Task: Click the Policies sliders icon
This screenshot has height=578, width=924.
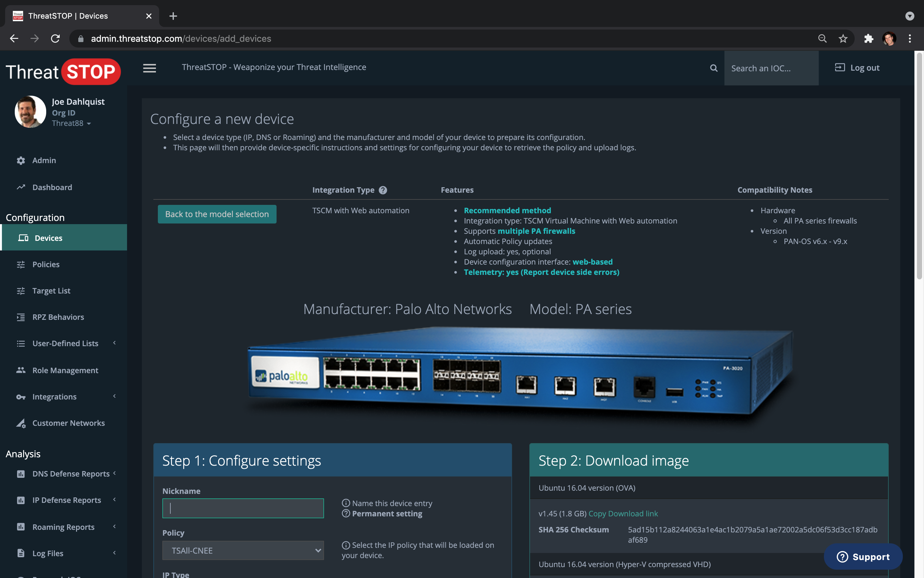Action: [21, 265]
